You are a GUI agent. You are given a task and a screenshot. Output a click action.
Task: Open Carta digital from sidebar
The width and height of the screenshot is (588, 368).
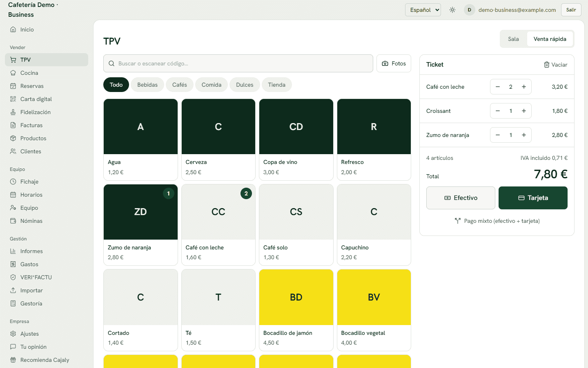pos(47,99)
